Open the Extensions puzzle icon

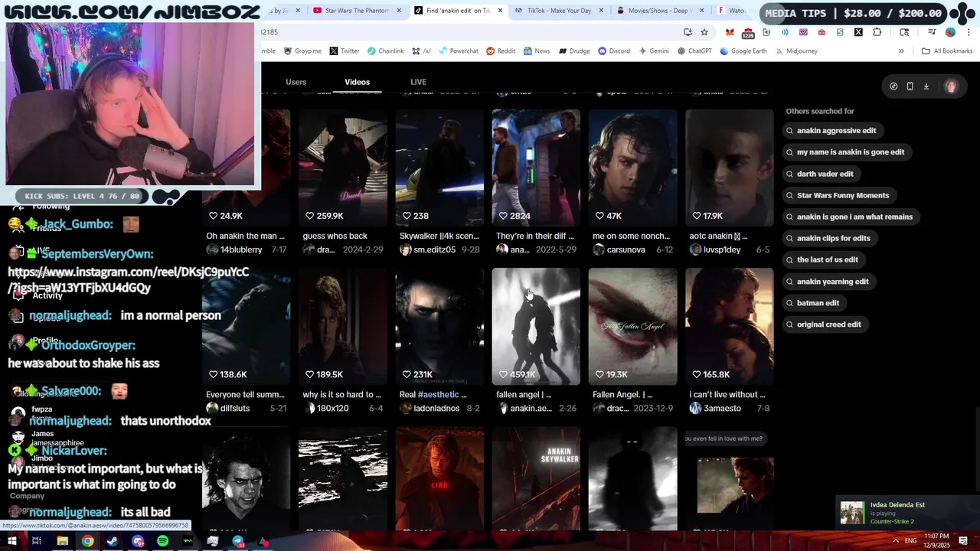877,32
